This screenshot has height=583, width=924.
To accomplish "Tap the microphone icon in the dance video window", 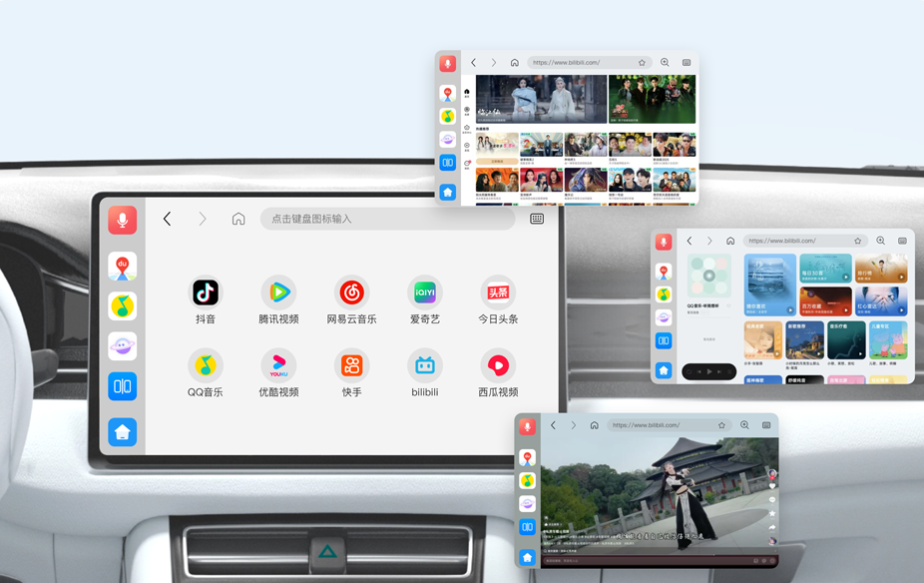I will coord(528,427).
